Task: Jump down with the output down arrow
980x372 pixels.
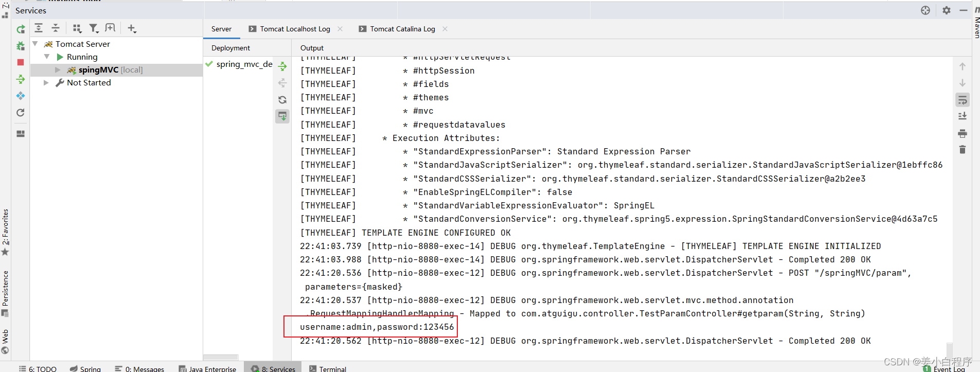Action: [963, 83]
